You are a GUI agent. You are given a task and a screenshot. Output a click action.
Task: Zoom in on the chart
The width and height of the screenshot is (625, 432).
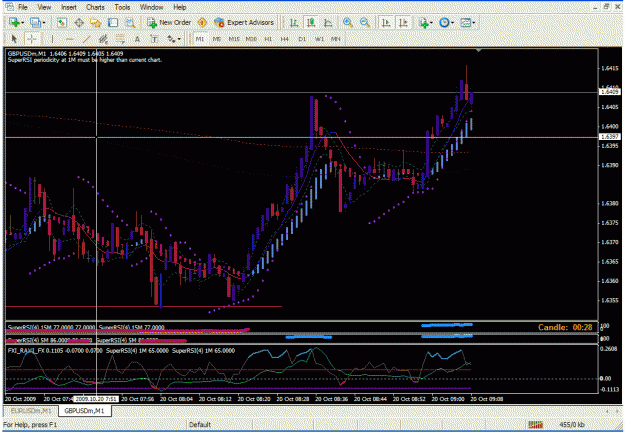(348, 23)
